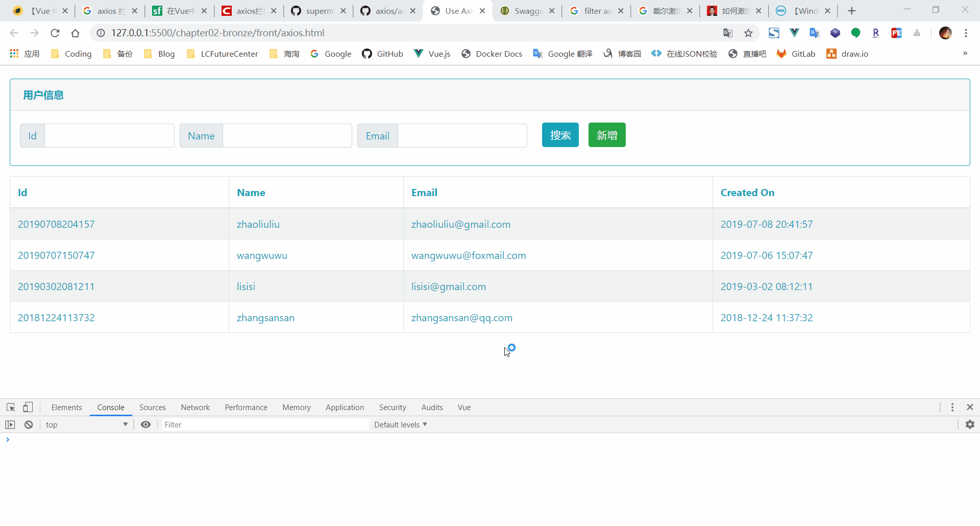Screen dimensions: 980x526
Task: Click the console Filter field
Action: point(265,424)
